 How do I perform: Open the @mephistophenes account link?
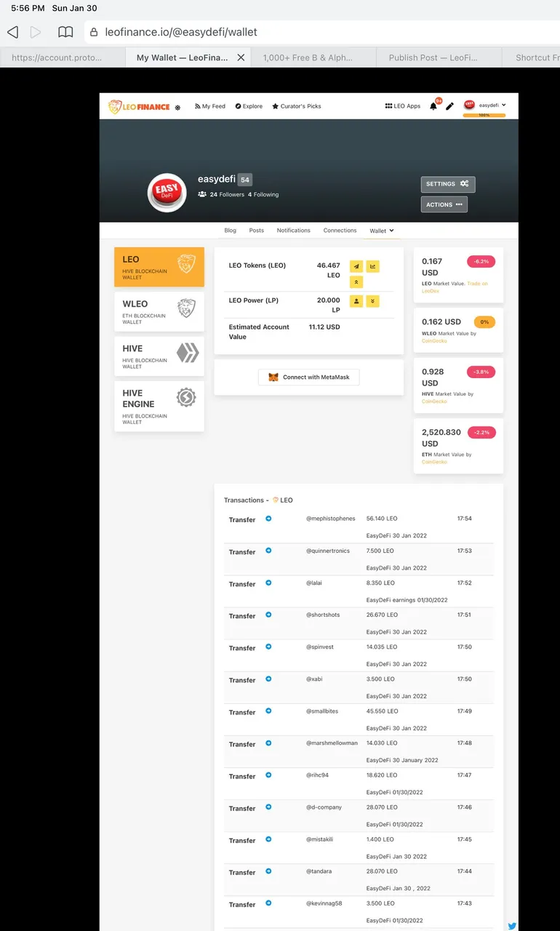point(331,519)
